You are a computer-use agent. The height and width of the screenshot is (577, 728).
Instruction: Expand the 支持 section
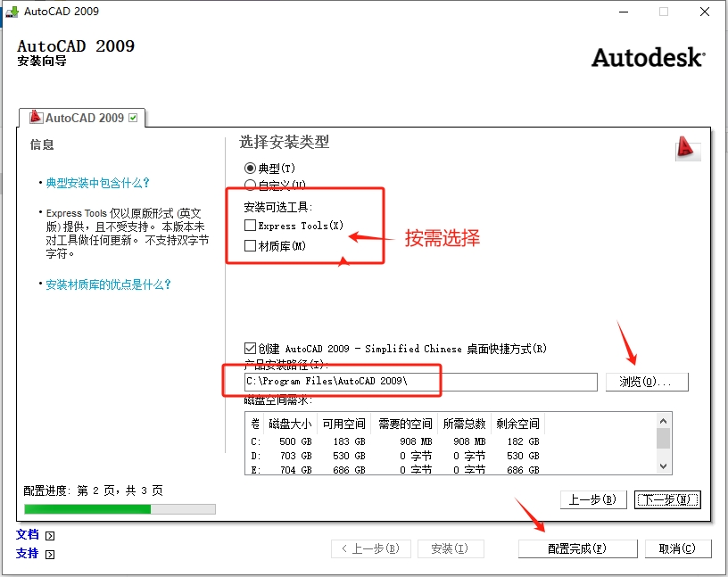49,553
